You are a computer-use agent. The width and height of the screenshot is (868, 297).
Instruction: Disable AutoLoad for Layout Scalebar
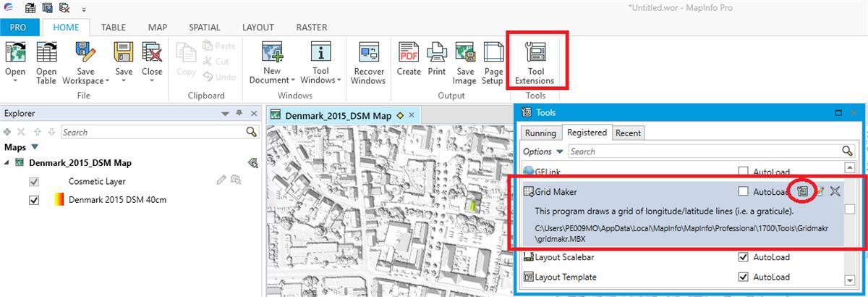pos(743,257)
